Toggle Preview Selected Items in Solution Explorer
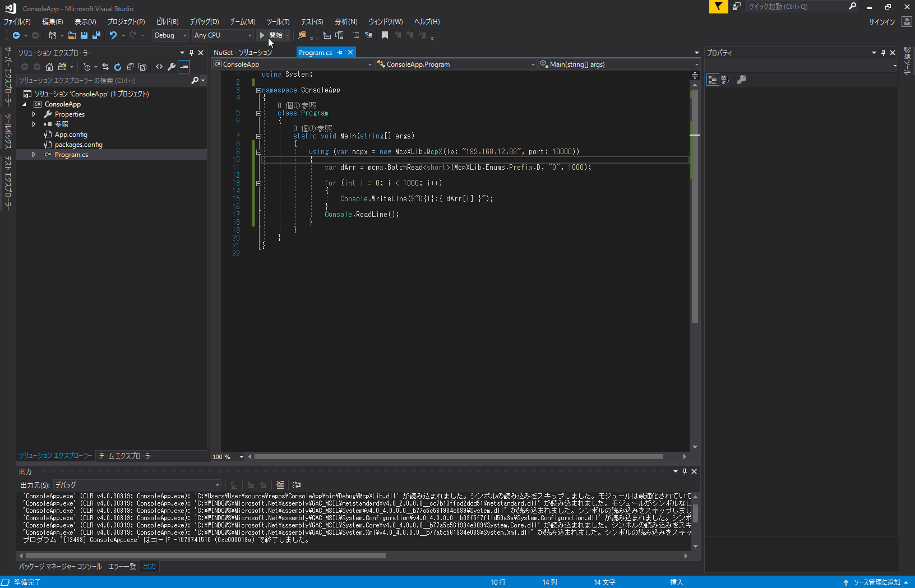 (x=184, y=67)
